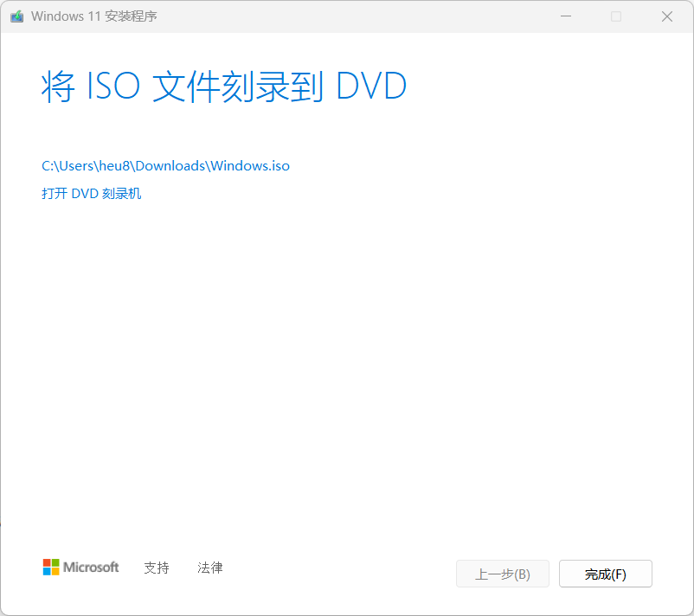Click the 打开 DVD 刻录机 link

[x=92, y=194]
